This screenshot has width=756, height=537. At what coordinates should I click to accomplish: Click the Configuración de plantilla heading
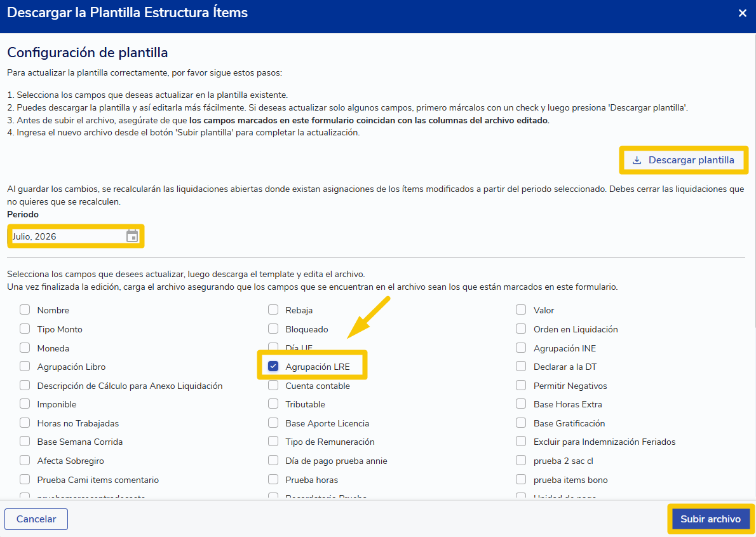coord(87,53)
